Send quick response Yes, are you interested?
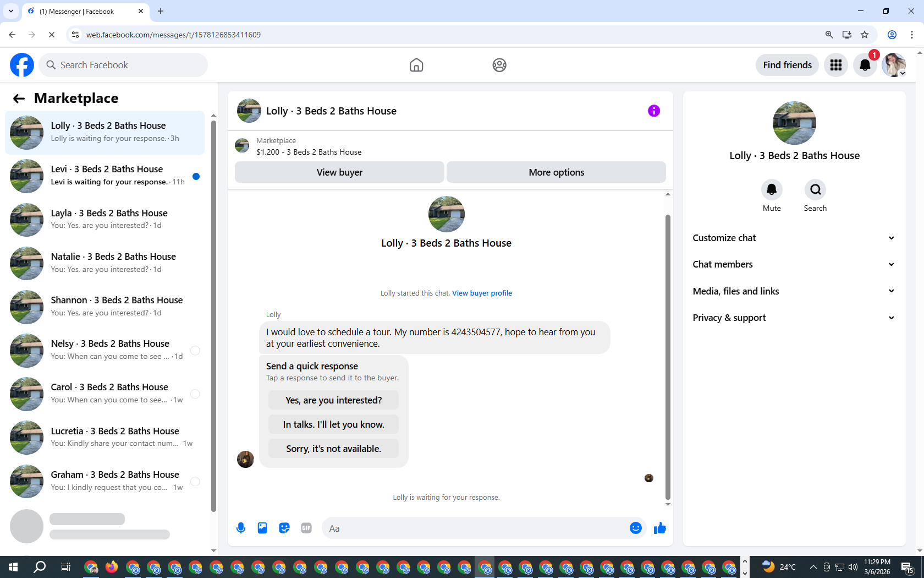924x578 pixels. pos(333,400)
